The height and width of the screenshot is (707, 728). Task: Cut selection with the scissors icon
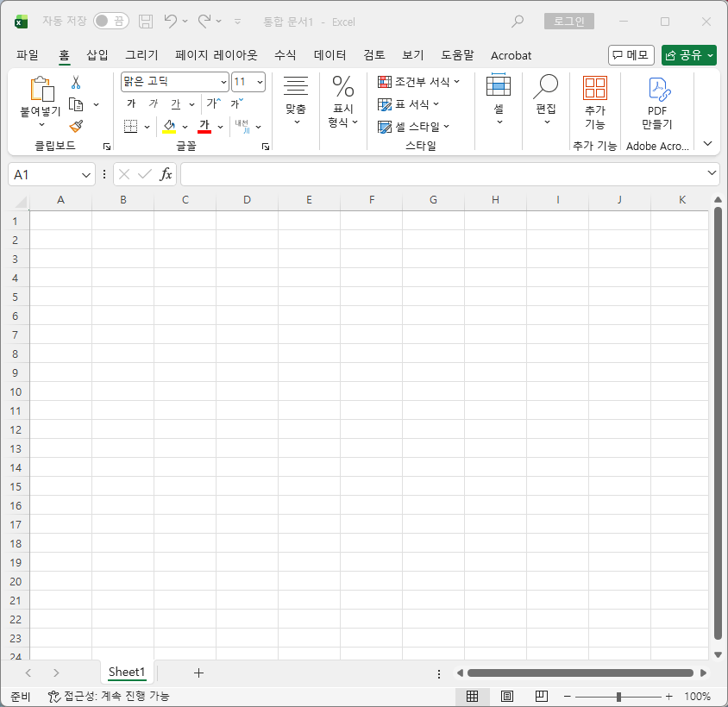[x=76, y=83]
